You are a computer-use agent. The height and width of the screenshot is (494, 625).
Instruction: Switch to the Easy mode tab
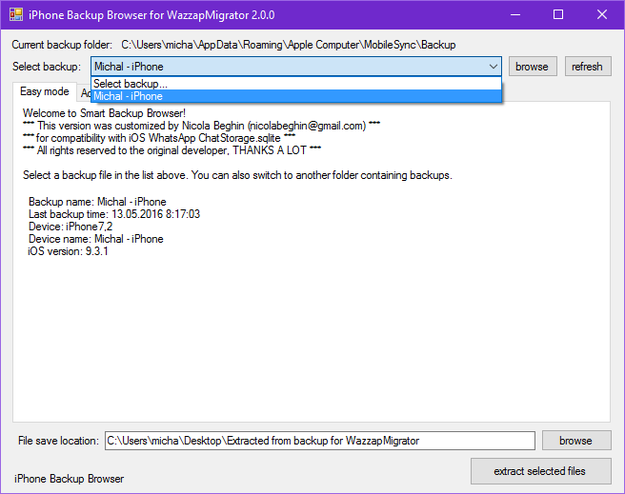tap(45, 92)
